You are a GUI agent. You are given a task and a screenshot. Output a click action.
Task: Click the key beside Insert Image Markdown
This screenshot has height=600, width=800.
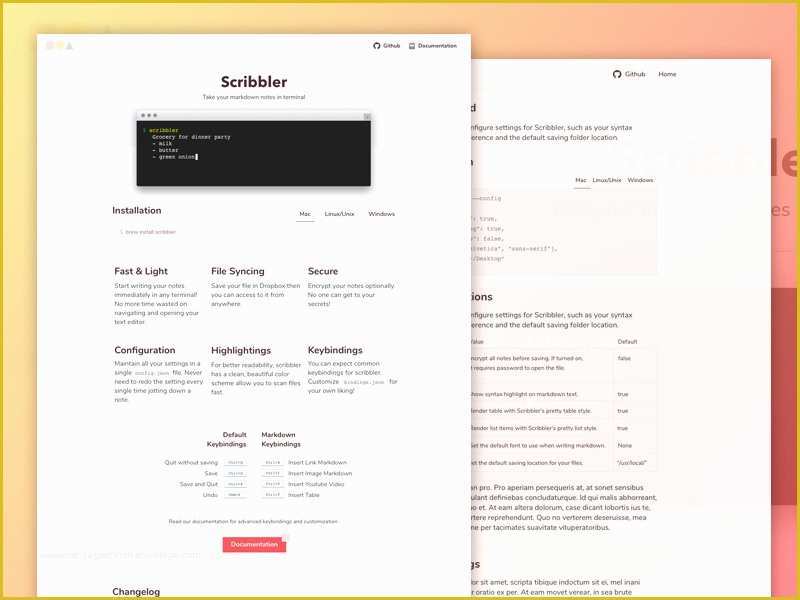[x=273, y=473]
